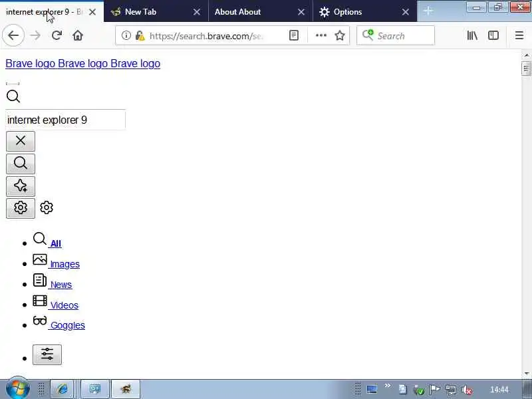This screenshot has height=399, width=532.
Task: Open the Images results link
Action: 65,264
